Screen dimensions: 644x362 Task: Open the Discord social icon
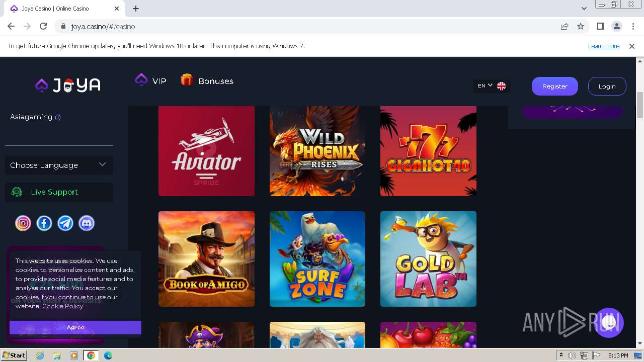tap(87, 223)
